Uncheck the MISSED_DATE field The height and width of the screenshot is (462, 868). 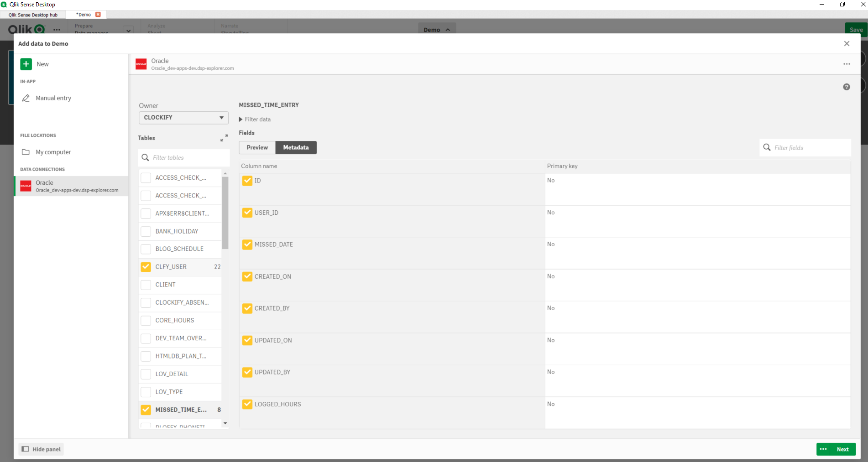tap(247, 244)
